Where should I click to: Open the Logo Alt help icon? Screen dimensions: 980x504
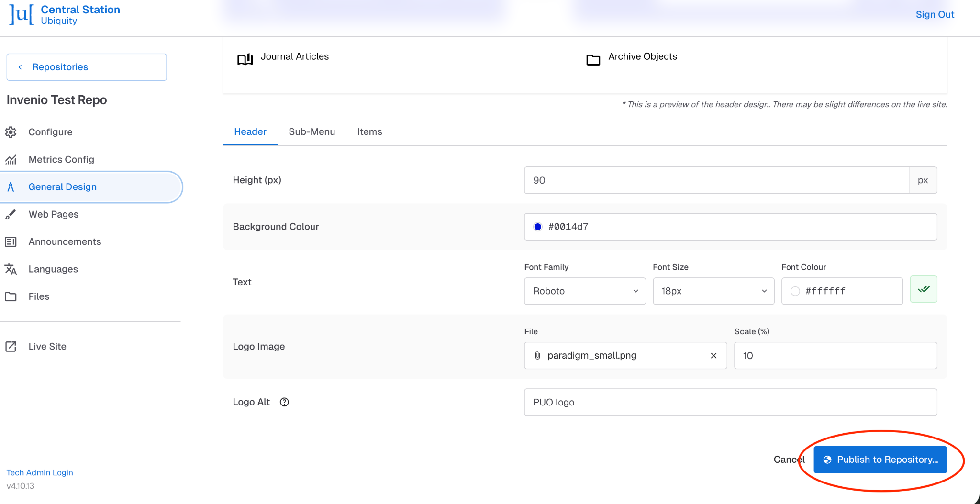(x=284, y=402)
